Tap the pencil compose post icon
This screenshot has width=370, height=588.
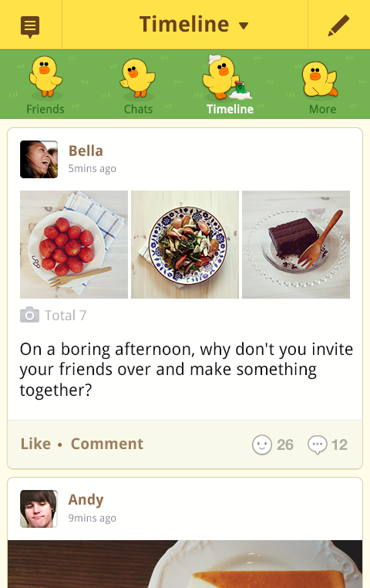[338, 25]
